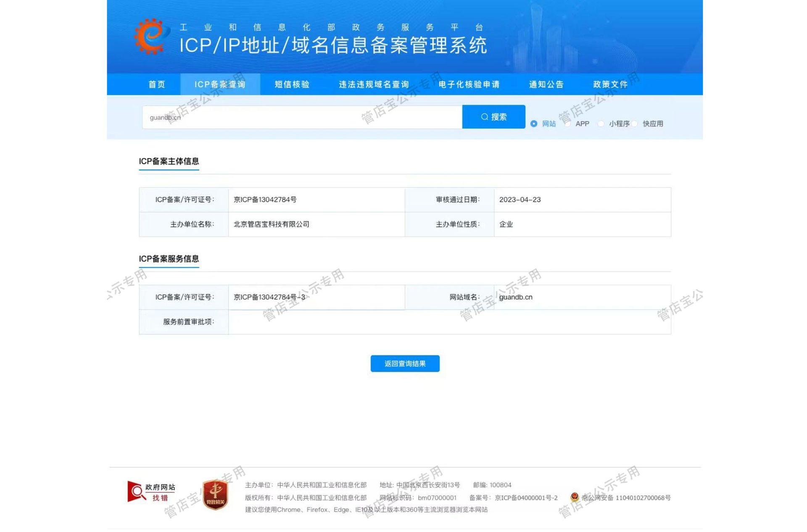
Task: Switch to the 电子化核验申请 tab
Action: point(469,84)
